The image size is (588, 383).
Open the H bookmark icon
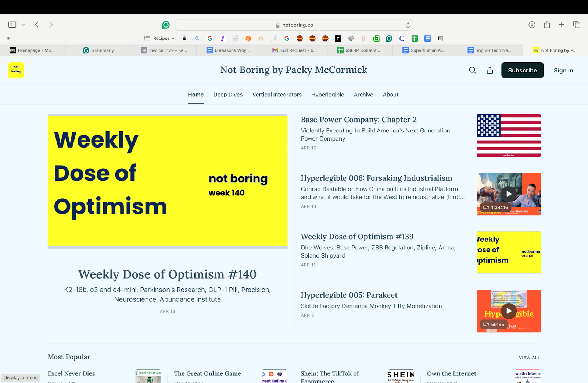click(x=440, y=38)
